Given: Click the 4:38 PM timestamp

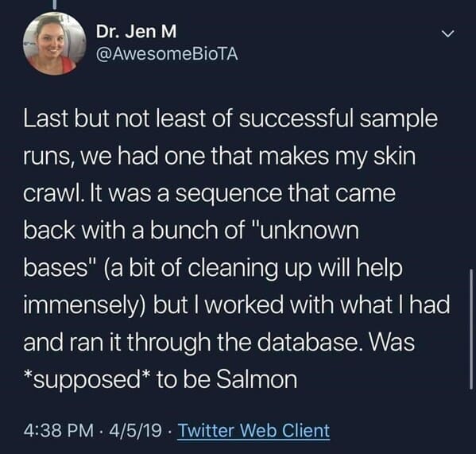Looking at the screenshot, I should (59, 430).
